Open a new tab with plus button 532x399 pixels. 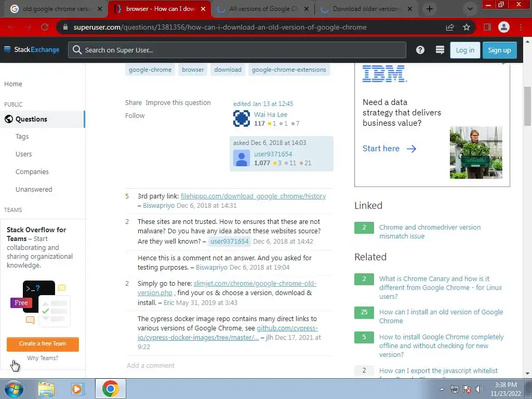click(430, 9)
